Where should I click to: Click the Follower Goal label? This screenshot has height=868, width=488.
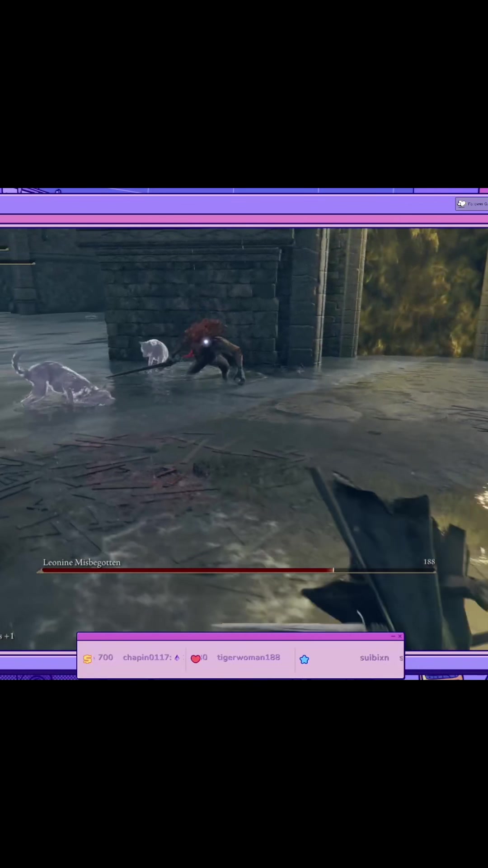(478, 204)
